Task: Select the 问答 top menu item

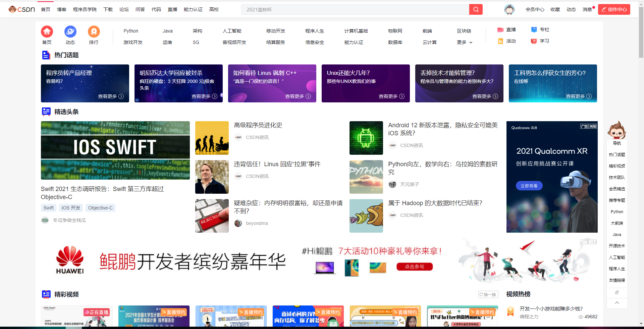Action: point(140,9)
